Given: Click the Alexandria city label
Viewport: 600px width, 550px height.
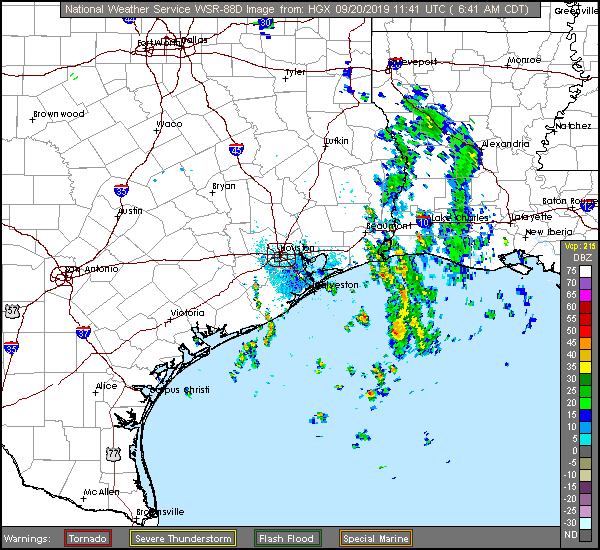Looking at the screenshot, I should (505, 144).
